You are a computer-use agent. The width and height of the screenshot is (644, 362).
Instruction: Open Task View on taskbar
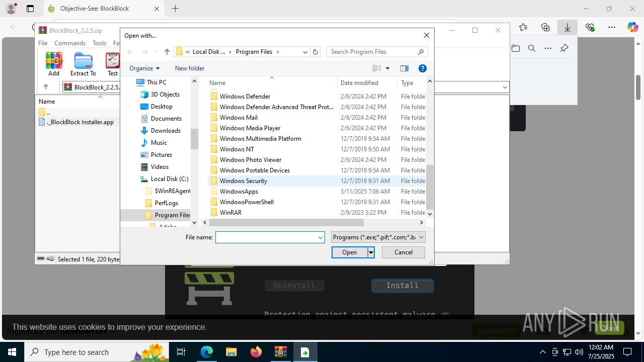(182, 352)
